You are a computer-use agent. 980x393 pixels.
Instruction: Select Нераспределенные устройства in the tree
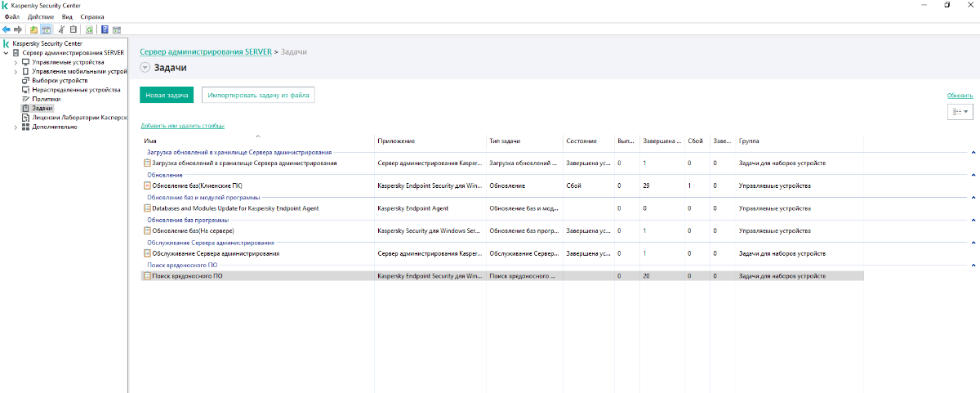point(75,90)
